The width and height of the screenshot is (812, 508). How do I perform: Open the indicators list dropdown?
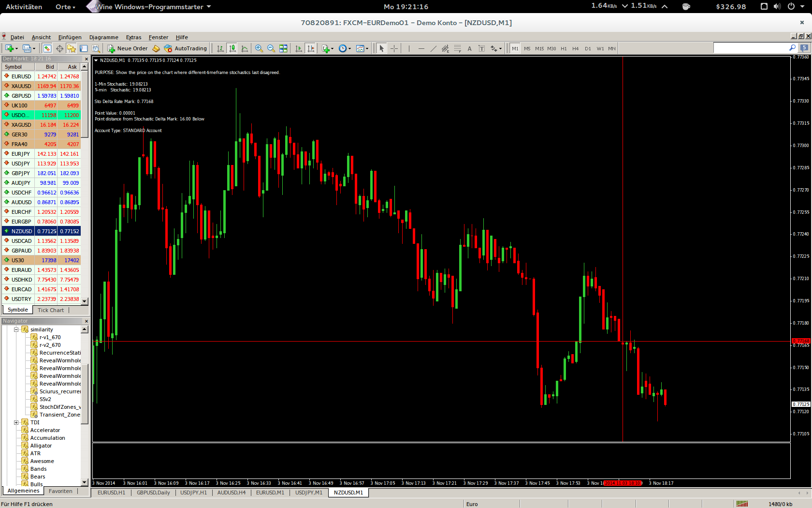coord(328,48)
